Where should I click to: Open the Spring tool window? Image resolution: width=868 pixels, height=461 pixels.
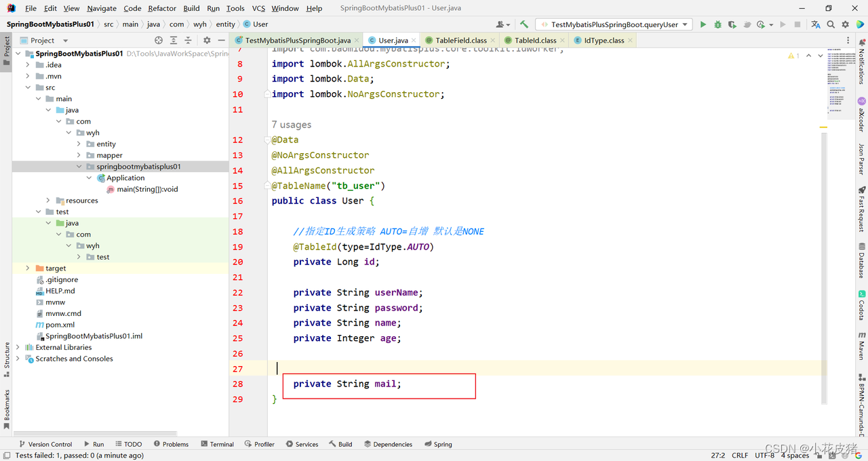[x=438, y=444]
